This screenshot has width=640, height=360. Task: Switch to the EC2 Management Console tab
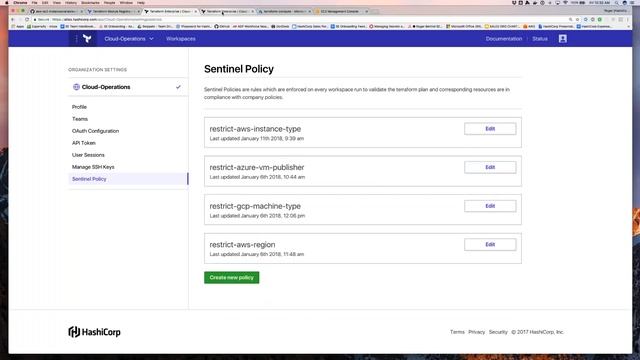(x=341, y=11)
